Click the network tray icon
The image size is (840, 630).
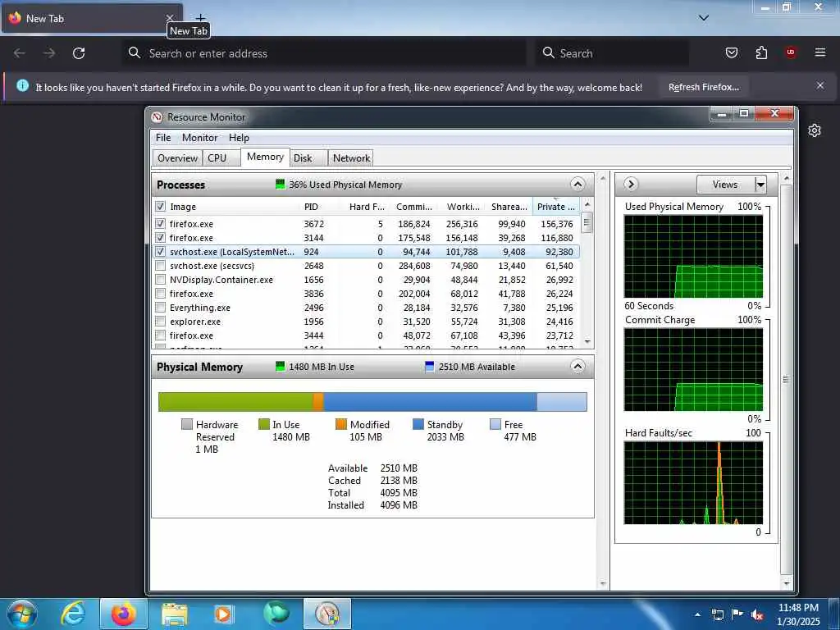(717, 614)
